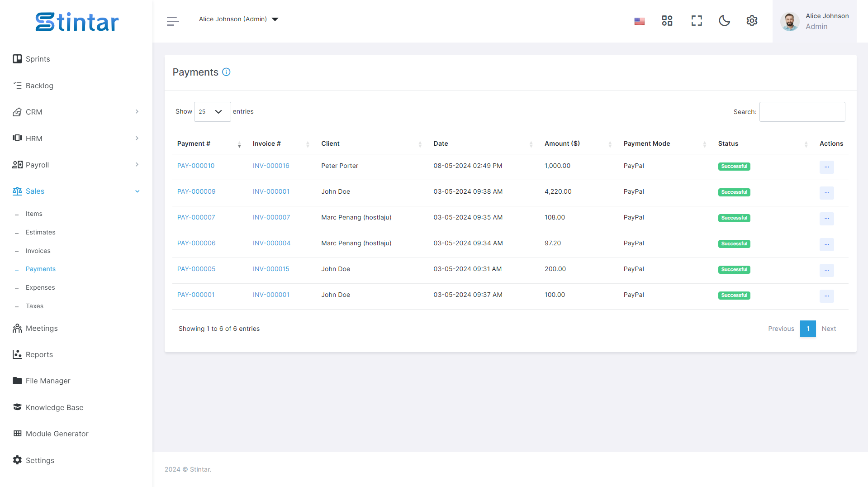The width and height of the screenshot is (868, 487).
Task: Click the US flag language icon
Action: click(x=640, y=21)
